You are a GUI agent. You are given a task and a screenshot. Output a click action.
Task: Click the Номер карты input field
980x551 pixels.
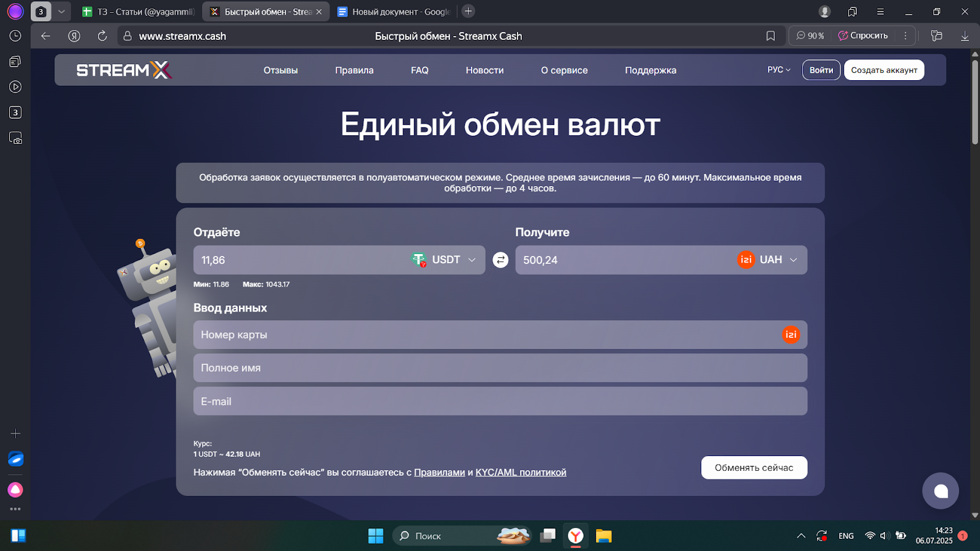(500, 335)
